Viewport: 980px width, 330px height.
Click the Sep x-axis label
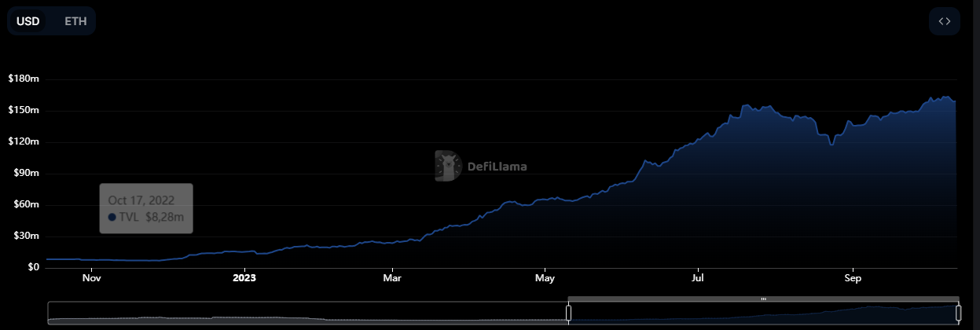pyautogui.click(x=853, y=277)
